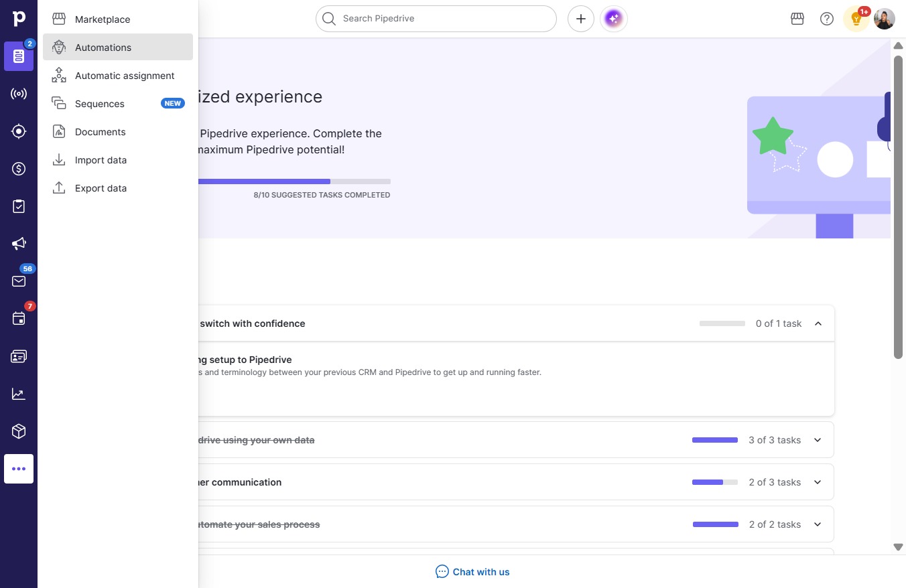The height and width of the screenshot is (588, 906).
Task: Click the suggested tasks overall progress bar
Action: pos(295,181)
